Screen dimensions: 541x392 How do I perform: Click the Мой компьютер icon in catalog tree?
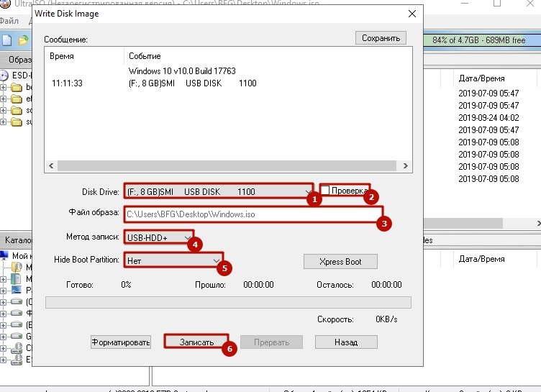pos(4,255)
